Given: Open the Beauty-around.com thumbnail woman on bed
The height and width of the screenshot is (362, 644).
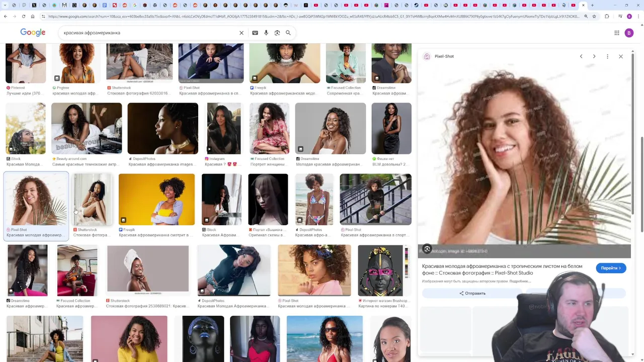Looking at the screenshot, I should [x=87, y=129].
